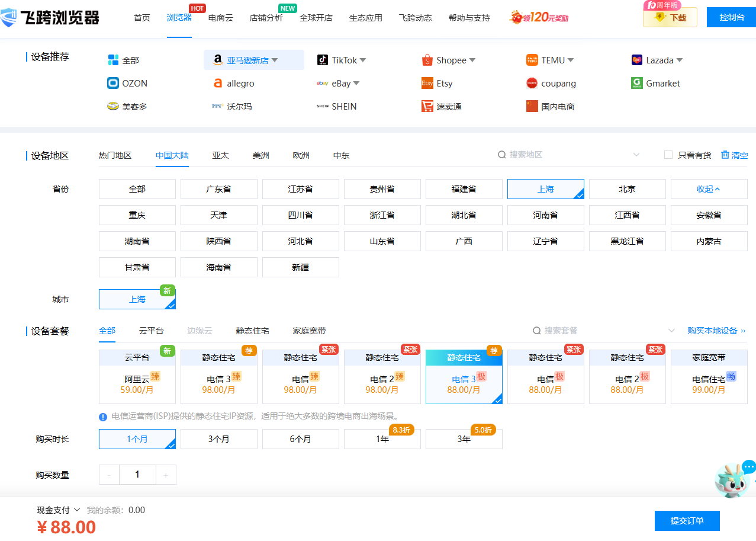Click the OZON platform icon
Viewport: 756px width, 541px height.
point(113,84)
